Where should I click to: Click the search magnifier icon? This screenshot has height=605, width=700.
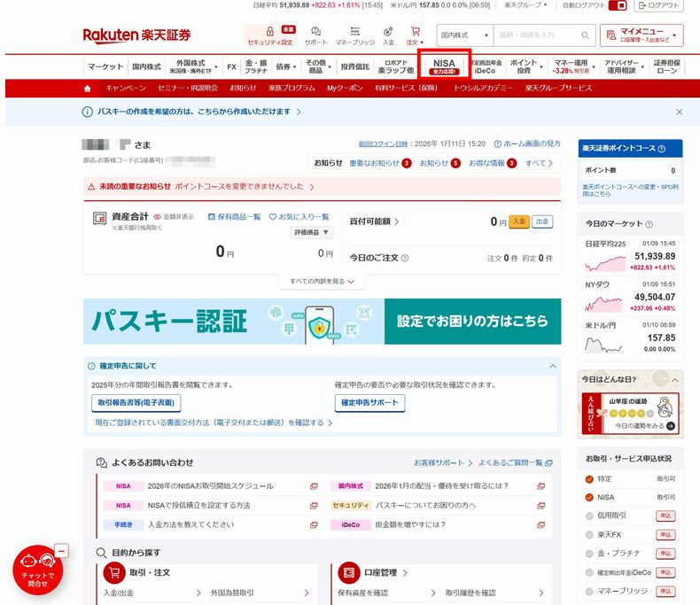pyautogui.click(x=584, y=35)
